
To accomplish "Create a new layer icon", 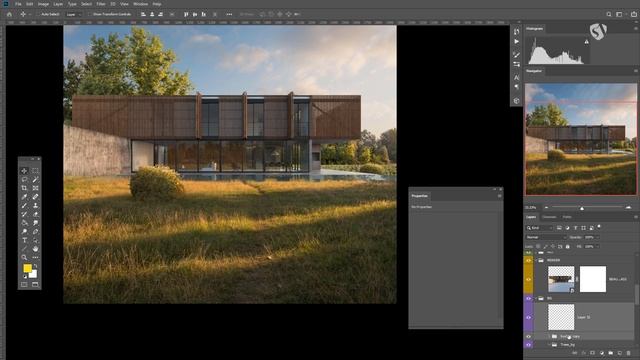I will (620, 353).
